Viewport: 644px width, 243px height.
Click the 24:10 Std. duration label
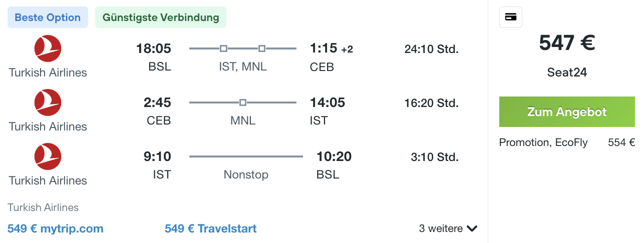[x=432, y=49]
